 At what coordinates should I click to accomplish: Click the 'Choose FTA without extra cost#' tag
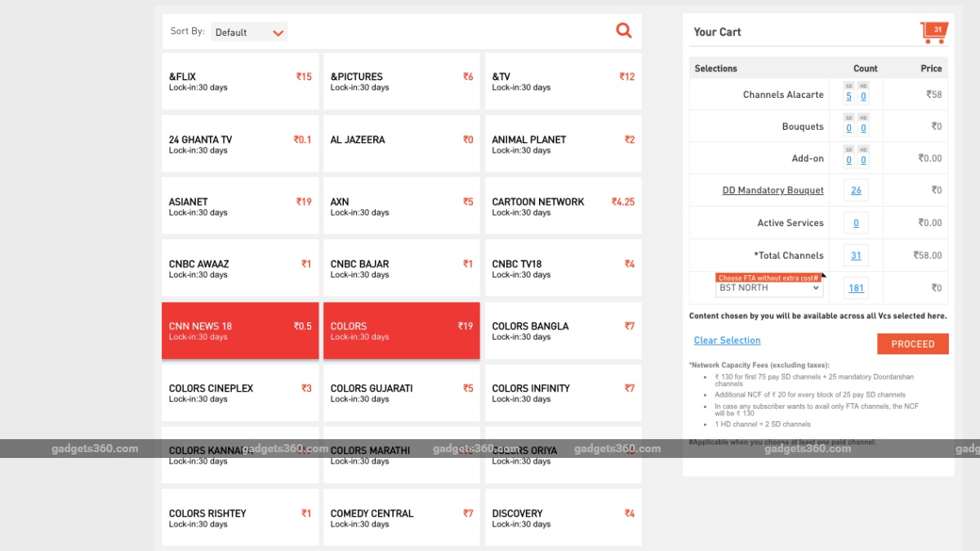click(x=768, y=278)
